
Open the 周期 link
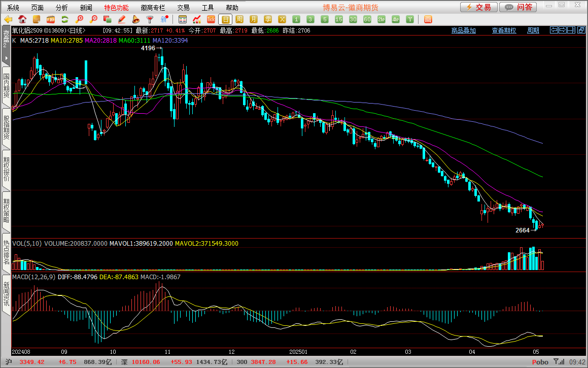(x=533, y=30)
